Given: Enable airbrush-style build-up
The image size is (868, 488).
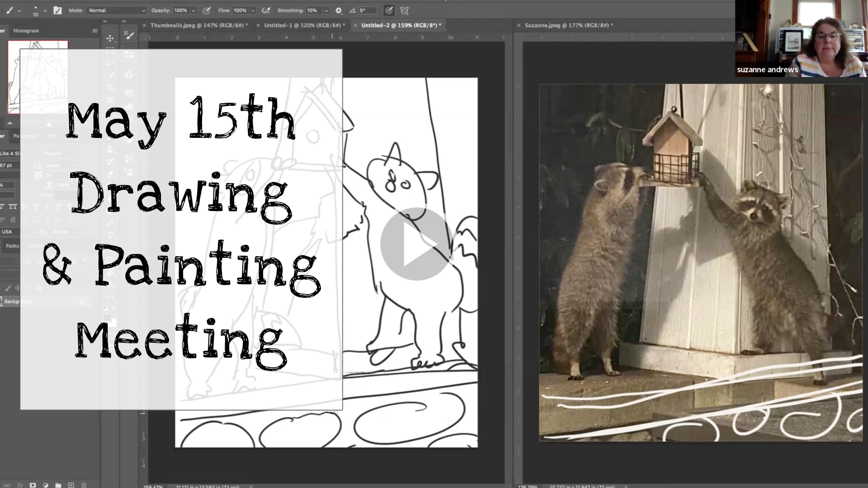Looking at the screenshot, I should 266,10.
